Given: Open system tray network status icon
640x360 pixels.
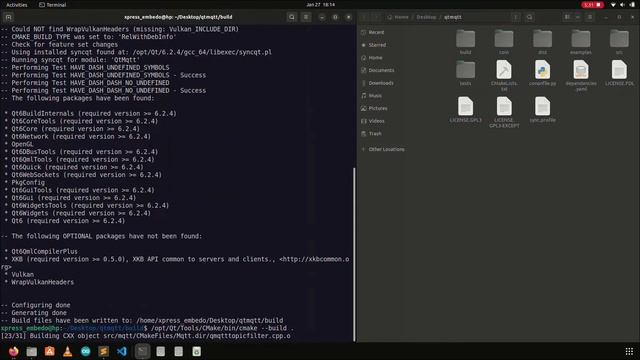Looking at the screenshot, I should 613,5.
